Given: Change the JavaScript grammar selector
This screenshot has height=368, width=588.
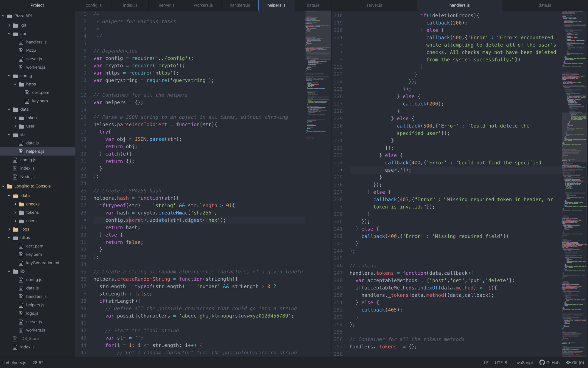Looking at the screenshot, I should pos(523,362).
